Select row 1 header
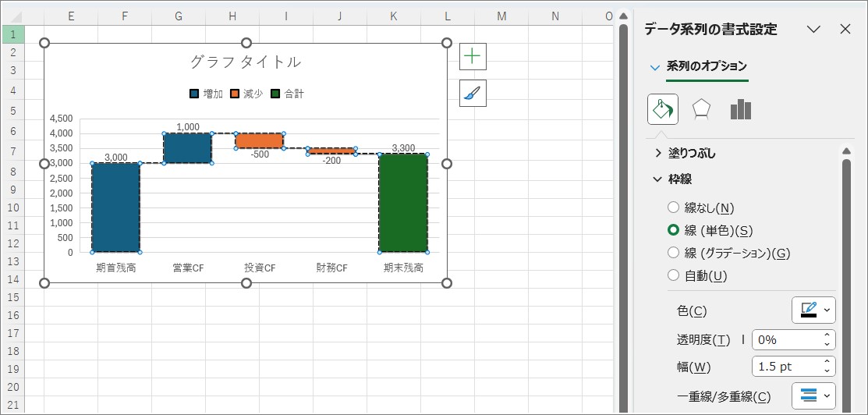 pos(12,34)
